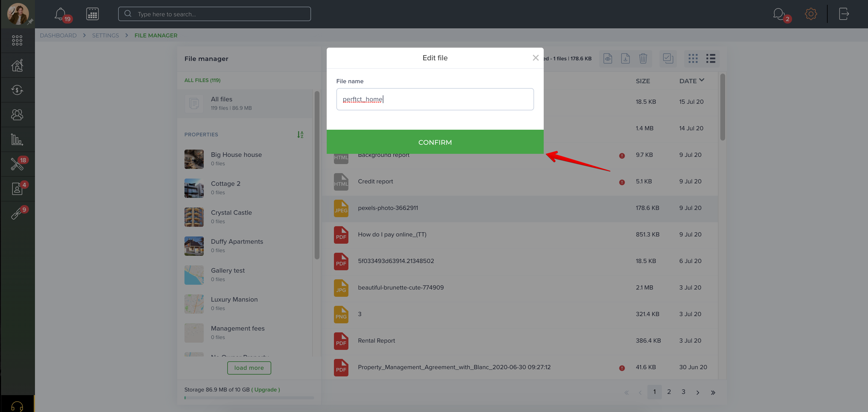Viewport: 868px width, 412px height.
Task: Click the Upgrade storage link
Action: 266,389
